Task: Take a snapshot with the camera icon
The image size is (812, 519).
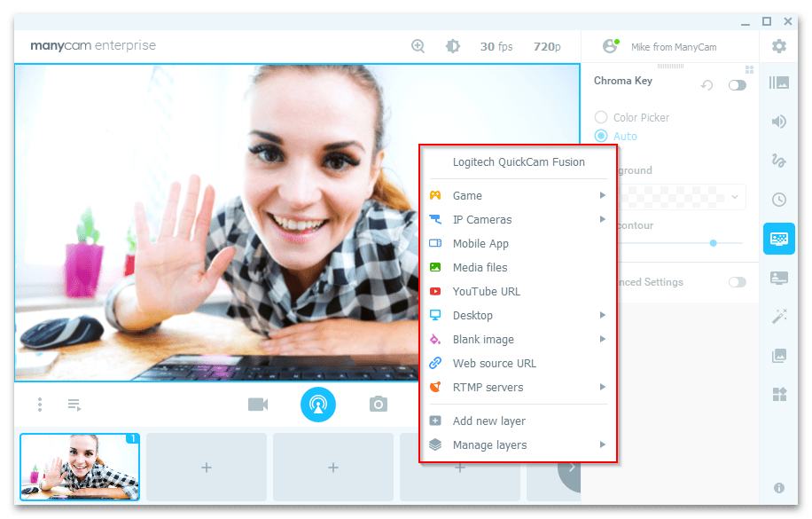Action: coord(379,404)
